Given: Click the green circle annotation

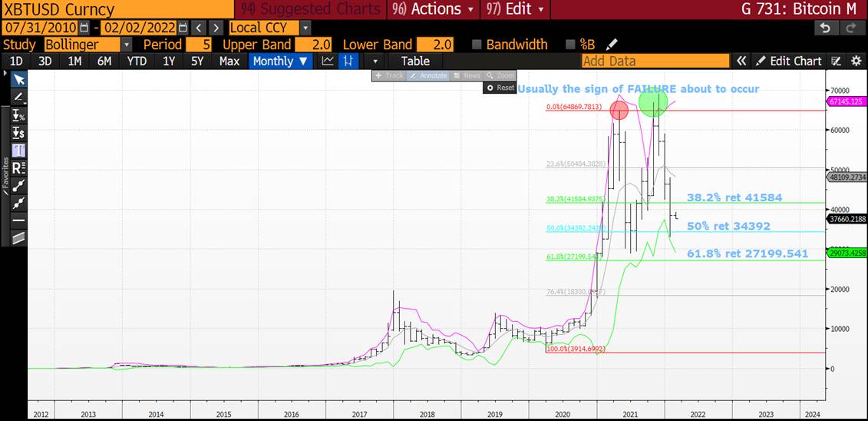Looking at the screenshot, I should [653, 101].
